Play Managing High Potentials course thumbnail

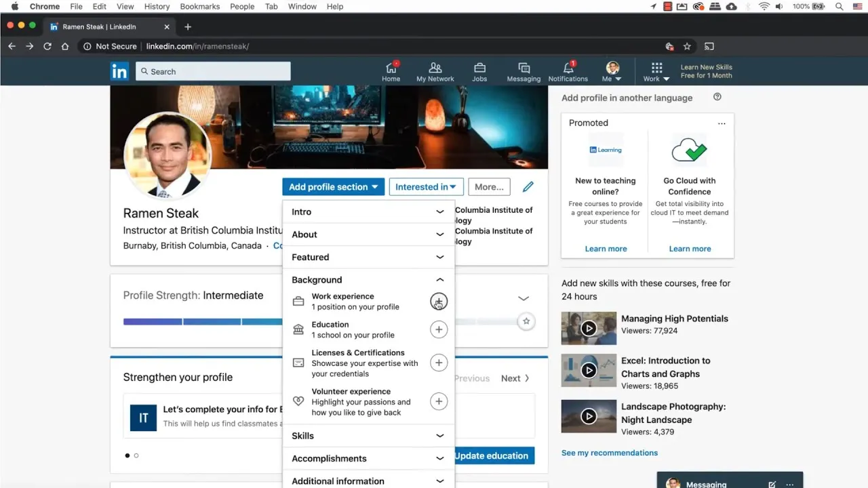(589, 328)
